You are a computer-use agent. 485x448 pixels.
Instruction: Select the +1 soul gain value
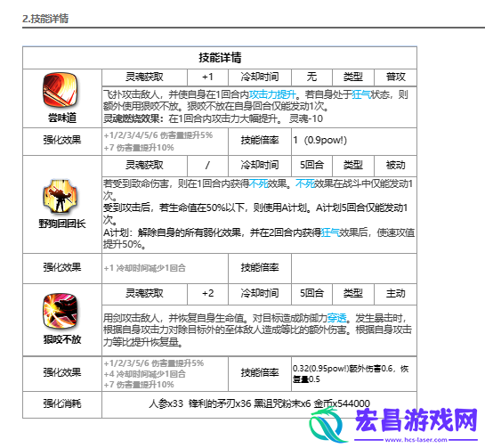click(207, 77)
